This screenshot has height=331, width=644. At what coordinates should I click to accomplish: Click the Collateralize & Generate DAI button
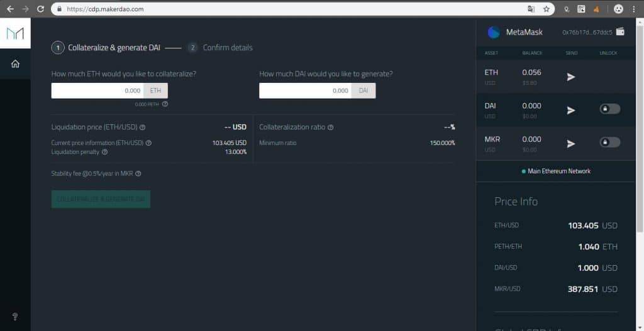(x=101, y=199)
